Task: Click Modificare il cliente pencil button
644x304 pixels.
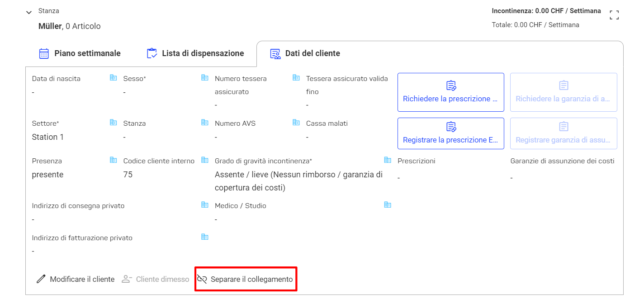Action: pos(76,279)
